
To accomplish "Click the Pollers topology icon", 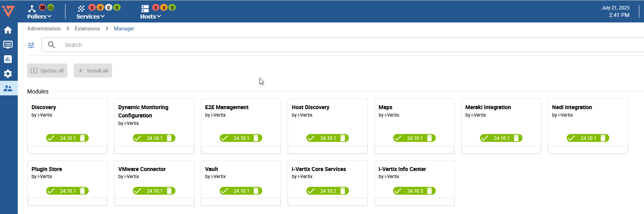I will pyautogui.click(x=32, y=8).
